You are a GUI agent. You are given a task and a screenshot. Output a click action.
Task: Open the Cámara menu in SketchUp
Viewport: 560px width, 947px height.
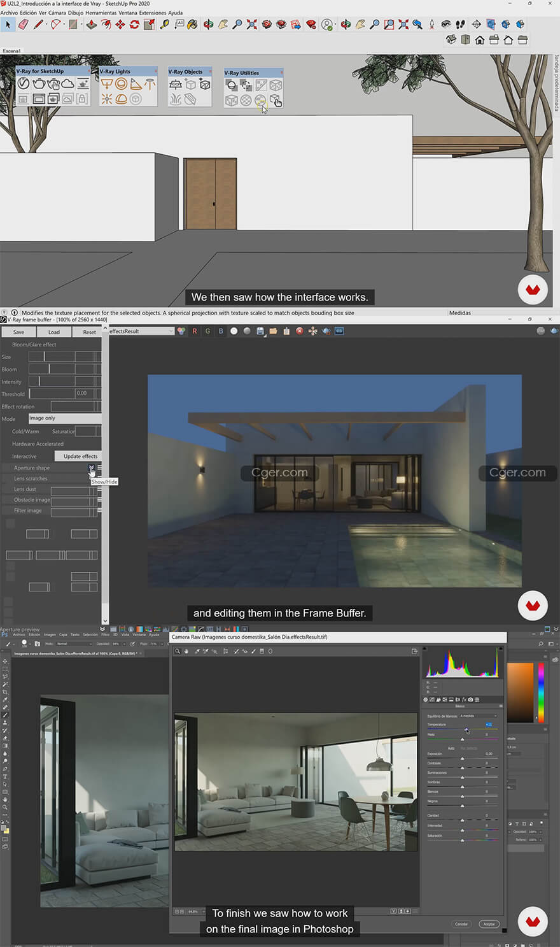pos(57,13)
